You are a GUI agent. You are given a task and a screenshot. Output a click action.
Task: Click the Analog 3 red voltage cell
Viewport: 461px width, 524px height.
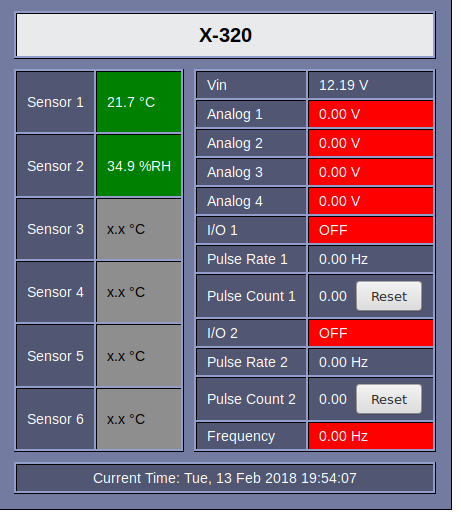pyautogui.click(x=370, y=172)
